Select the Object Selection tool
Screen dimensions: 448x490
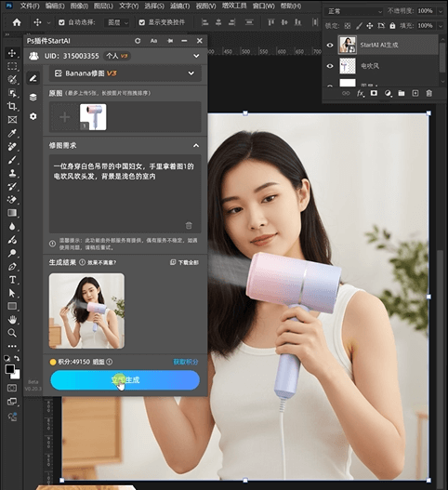[x=12, y=93]
